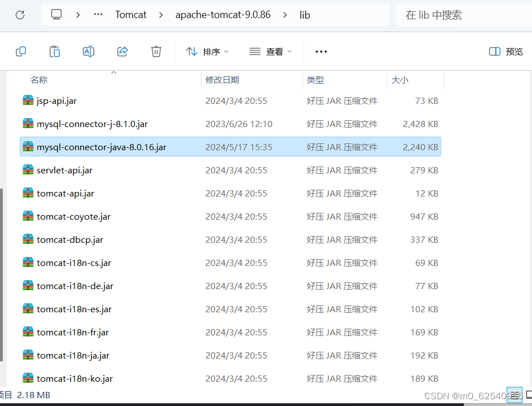Click the Rename icon in the toolbar
Viewport: 532px width, 406px height.
click(89, 51)
